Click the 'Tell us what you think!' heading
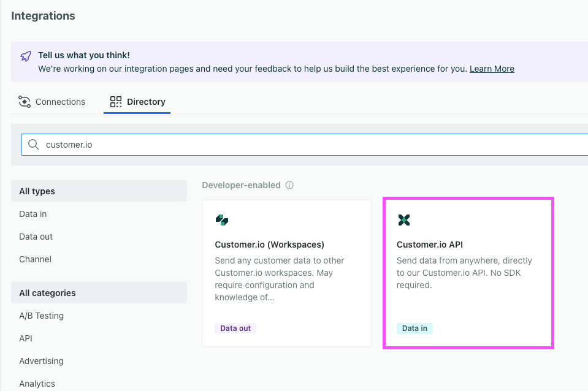 (84, 55)
